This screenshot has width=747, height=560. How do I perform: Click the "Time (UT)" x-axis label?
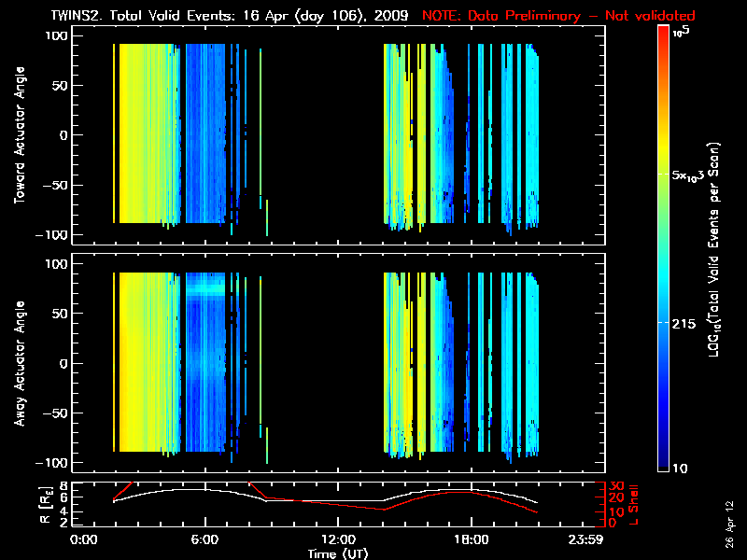click(338, 553)
